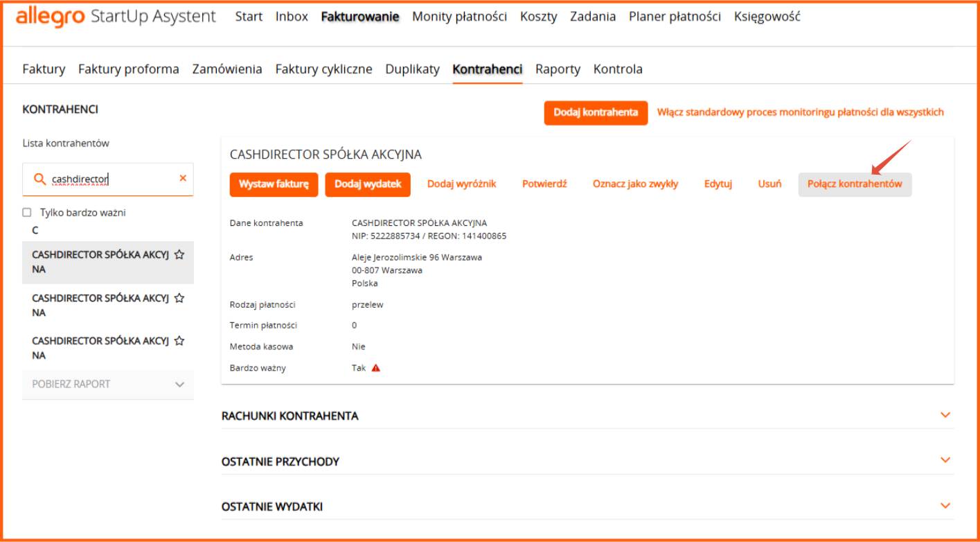Star the third CASHDIRECTOR SPÓŁKA AKCYJNA entry
980x542 pixels.
click(179, 341)
